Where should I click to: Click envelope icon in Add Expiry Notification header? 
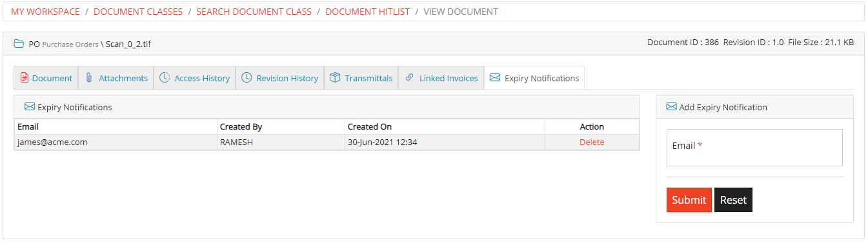click(x=671, y=107)
